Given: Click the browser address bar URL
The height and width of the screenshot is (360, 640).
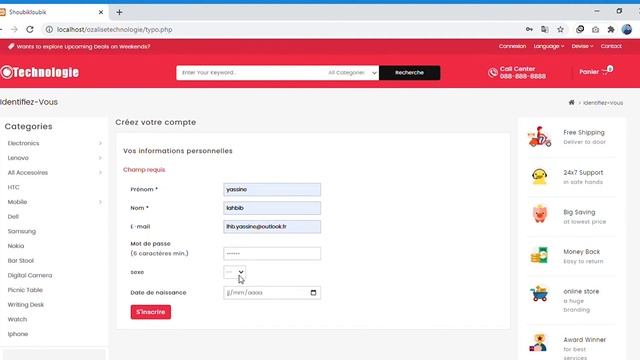Looking at the screenshot, I should (115, 29).
